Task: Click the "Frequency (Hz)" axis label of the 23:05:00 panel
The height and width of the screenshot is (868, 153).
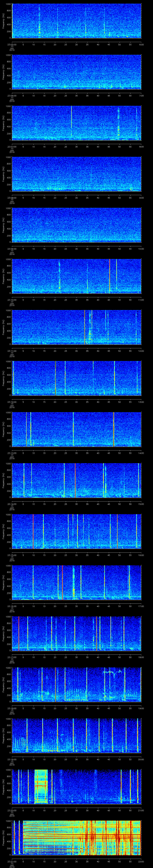Action: click(x=3, y=21)
